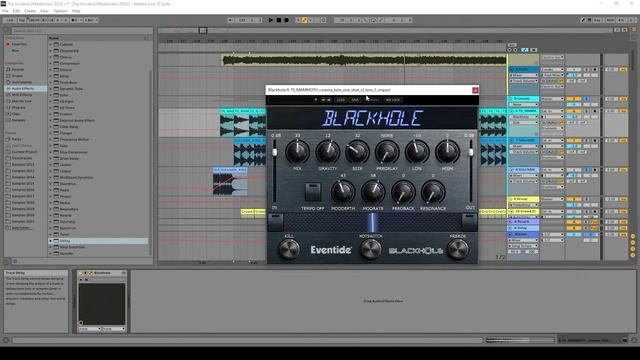Click the Tap tempo button

22,20
